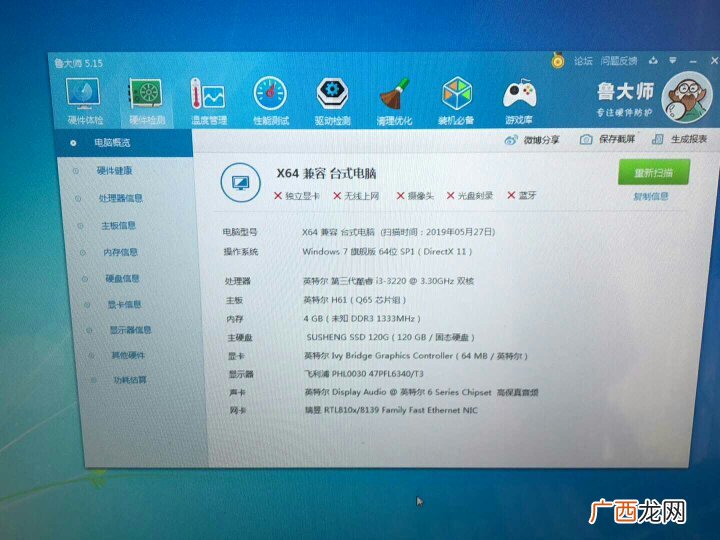Click the 英特尔 H61 motherboard value

(355, 300)
